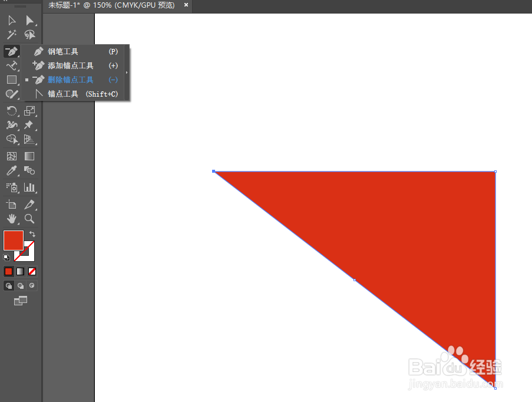Select the Blend tool
This screenshot has width=532, height=402.
29,170
